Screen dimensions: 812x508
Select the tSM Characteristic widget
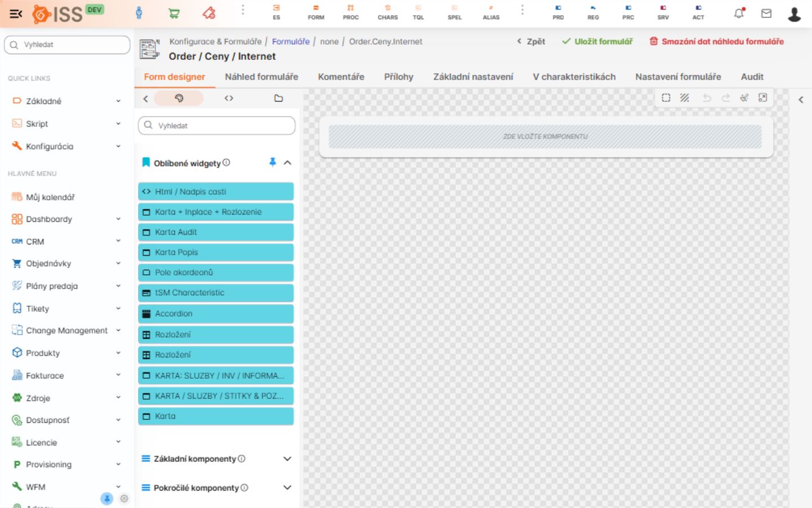(x=216, y=292)
